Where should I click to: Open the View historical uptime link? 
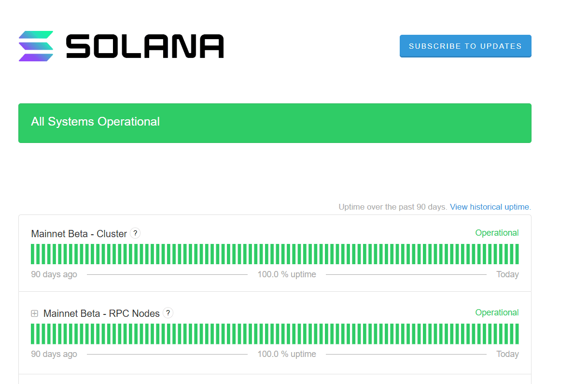click(x=490, y=207)
